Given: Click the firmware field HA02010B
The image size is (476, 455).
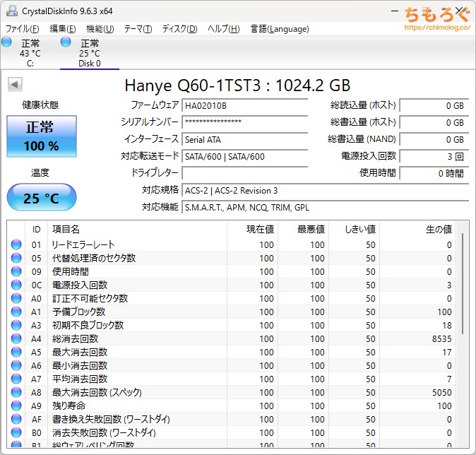Looking at the screenshot, I should click(244, 106).
